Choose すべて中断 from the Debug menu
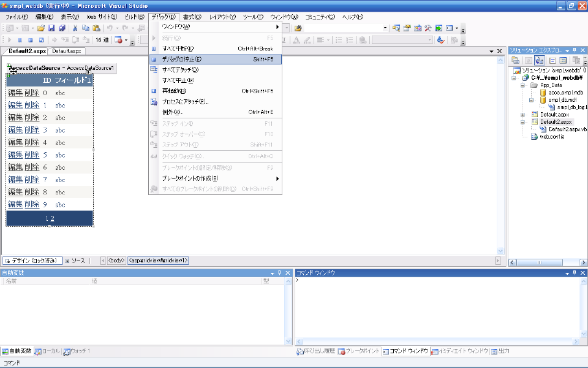The width and height of the screenshot is (588, 368). coord(215,48)
